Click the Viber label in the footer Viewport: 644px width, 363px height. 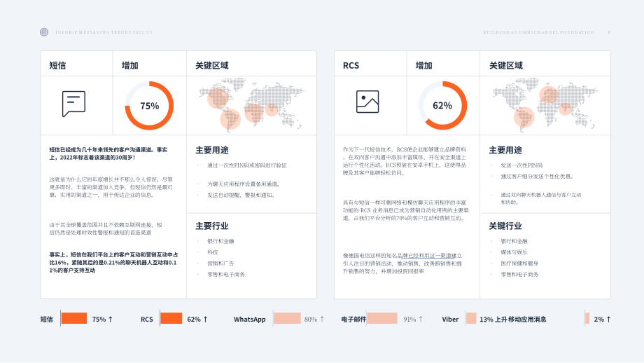point(450,319)
